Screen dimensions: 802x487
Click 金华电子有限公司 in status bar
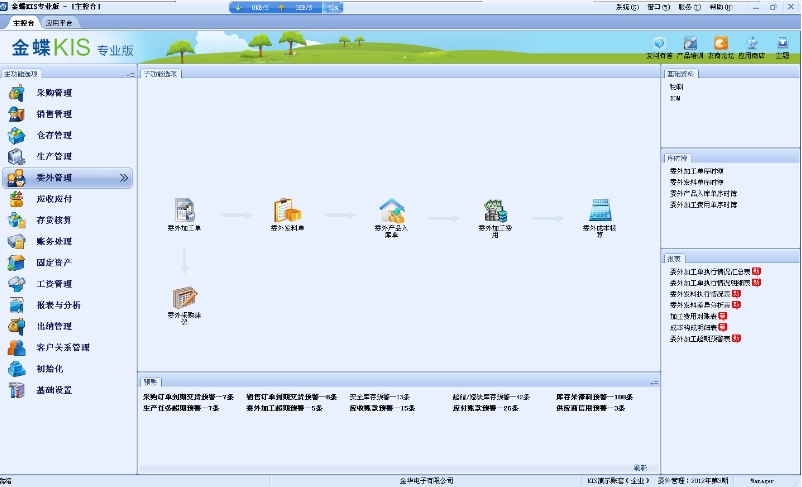(x=427, y=481)
